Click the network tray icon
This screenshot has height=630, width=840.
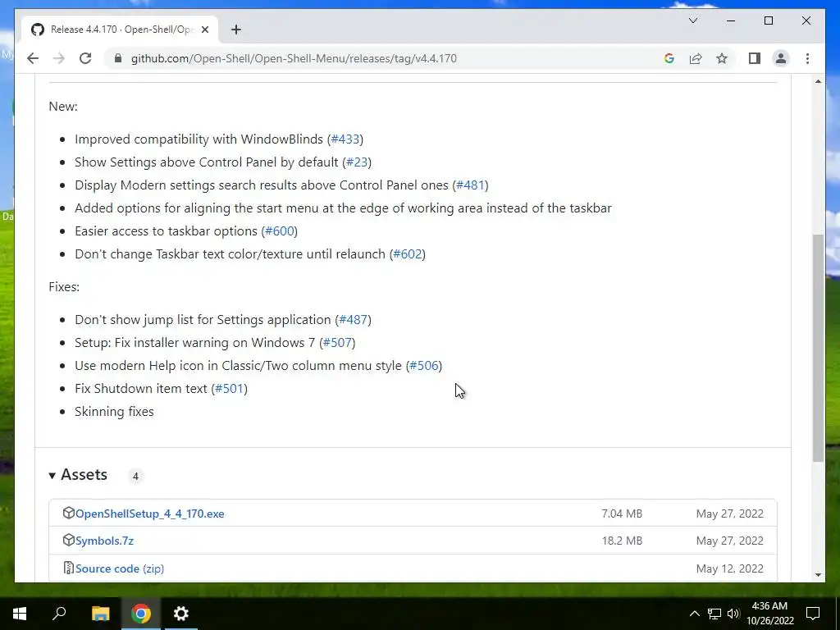(714, 614)
